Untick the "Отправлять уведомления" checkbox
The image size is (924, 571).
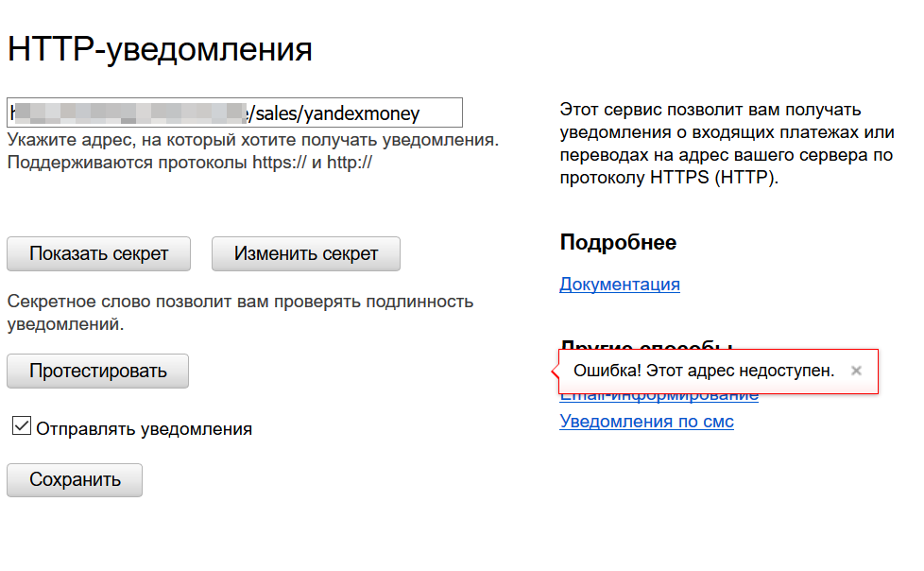pyautogui.click(x=22, y=426)
